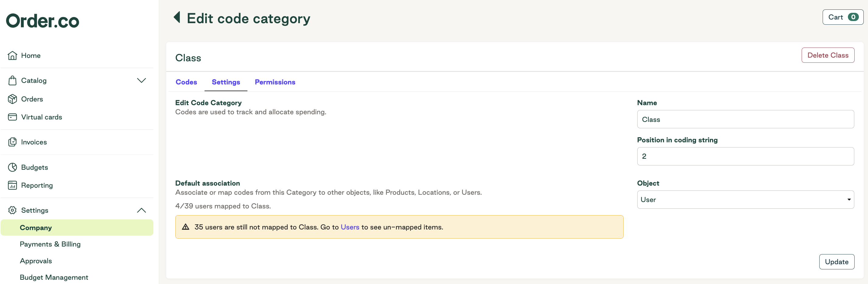This screenshot has height=284, width=868.
Task: Click the "4/39 users mapped to Class." text
Action: tap(223, 206)
